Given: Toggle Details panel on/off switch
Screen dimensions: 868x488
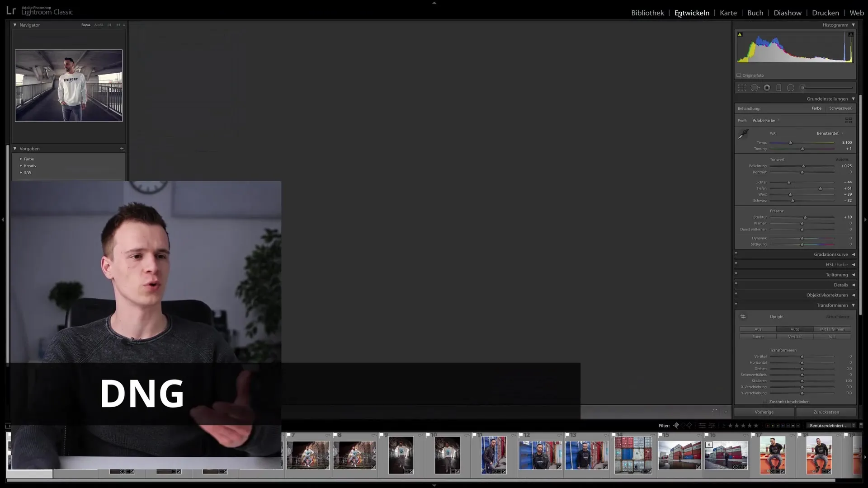Looking at the screenshot, I should pos(736,283).
